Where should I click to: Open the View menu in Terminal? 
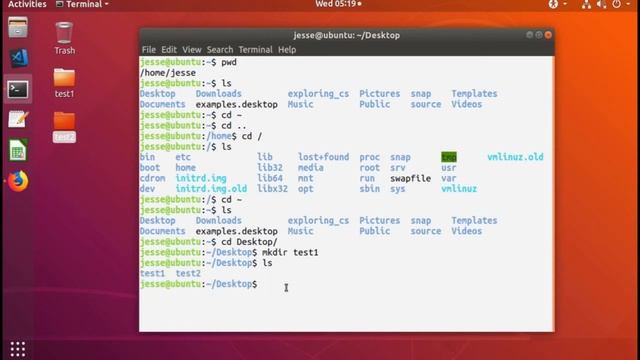(x=191, y=49)
